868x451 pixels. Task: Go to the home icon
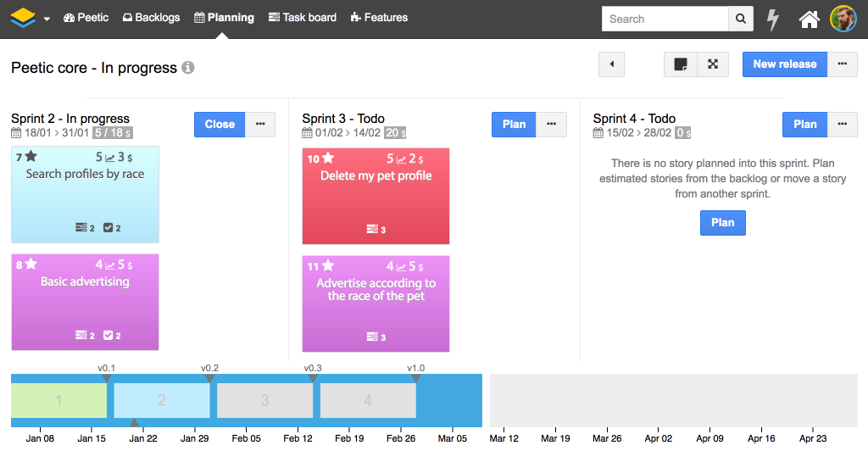810,19
